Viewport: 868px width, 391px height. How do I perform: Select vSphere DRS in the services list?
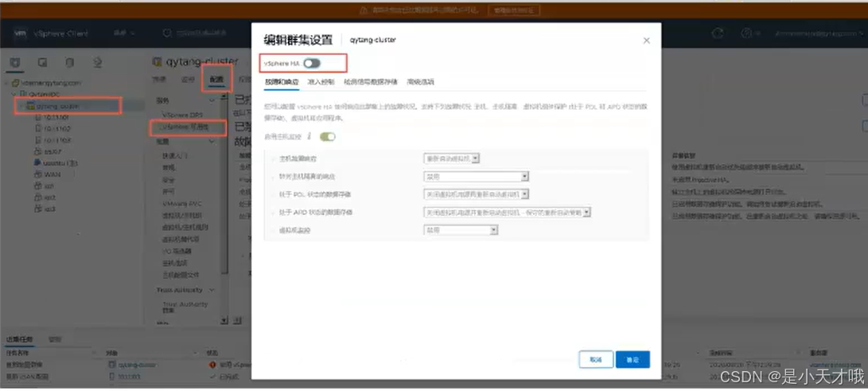[182, 114]
